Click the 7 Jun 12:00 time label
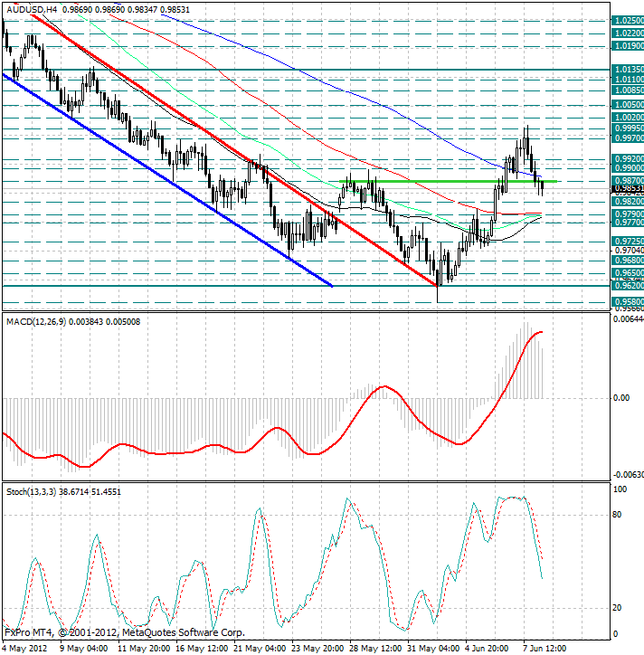644x655 pixels. point(545,649)
